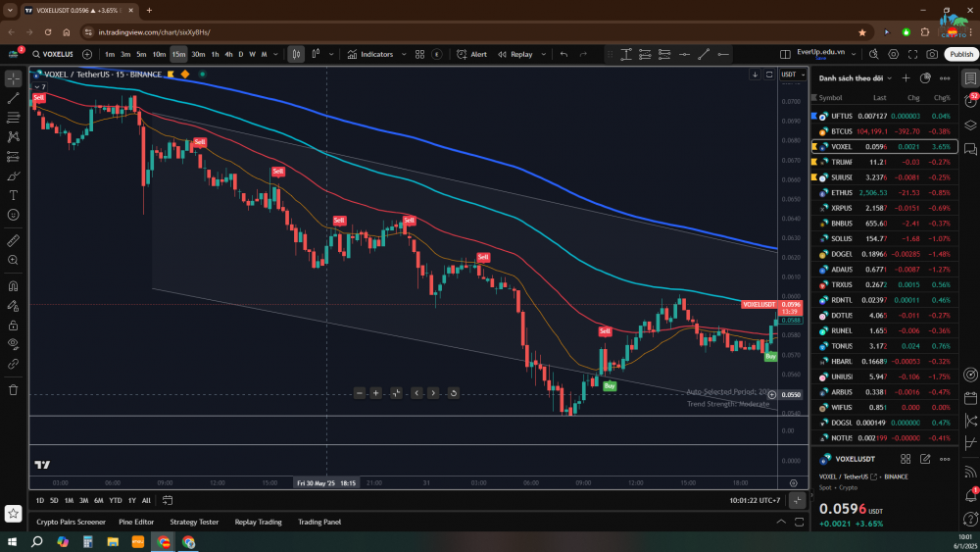Take a chart snapshot with camera icon

pyautogui.click(x=932, y=54)
